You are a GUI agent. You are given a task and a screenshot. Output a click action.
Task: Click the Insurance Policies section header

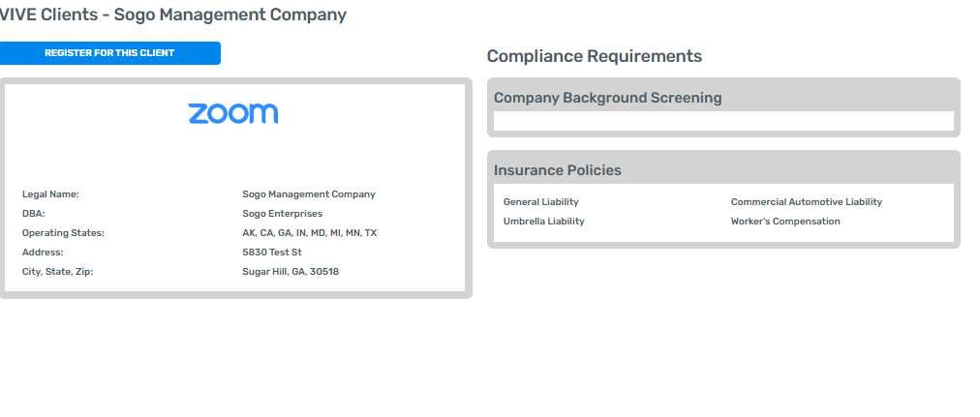pos(558,170)
